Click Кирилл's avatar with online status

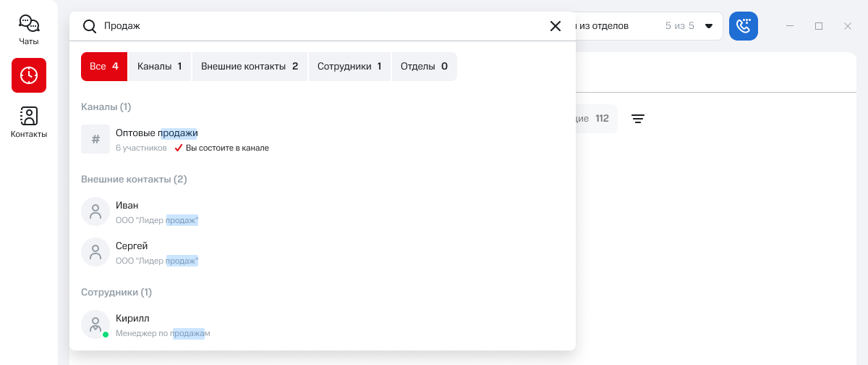(x=95, y=324)
